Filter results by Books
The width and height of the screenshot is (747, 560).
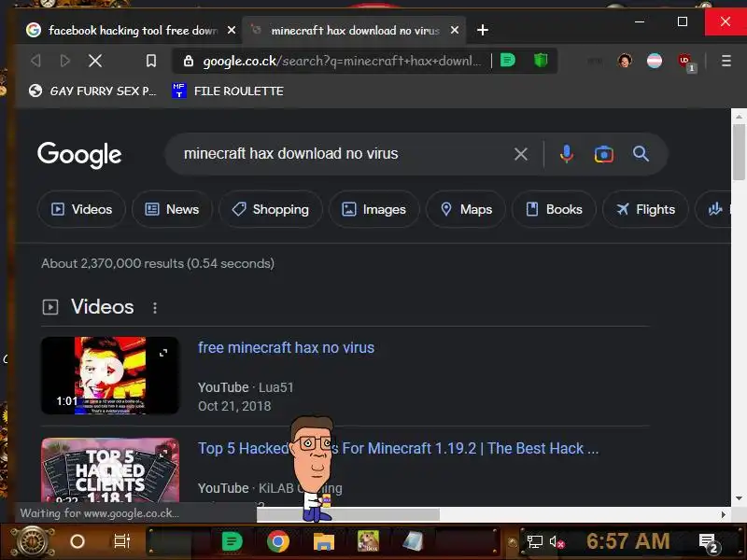[x=554, y=209]
